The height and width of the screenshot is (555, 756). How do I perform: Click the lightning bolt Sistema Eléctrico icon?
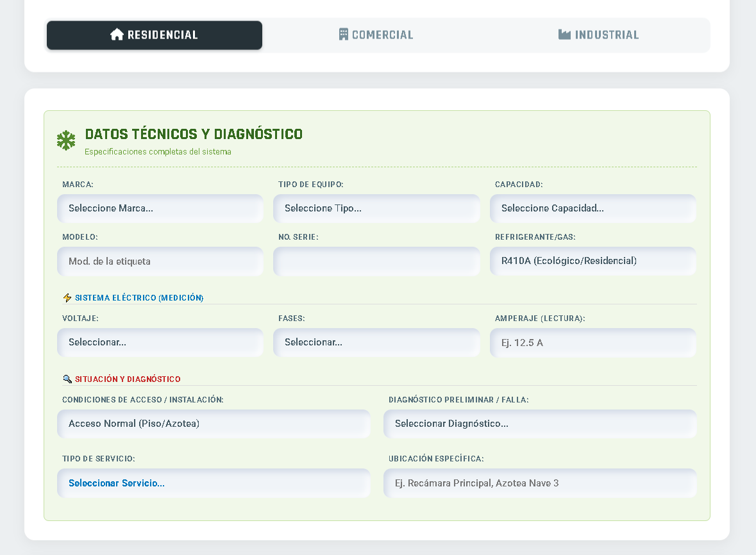[67, 298]
